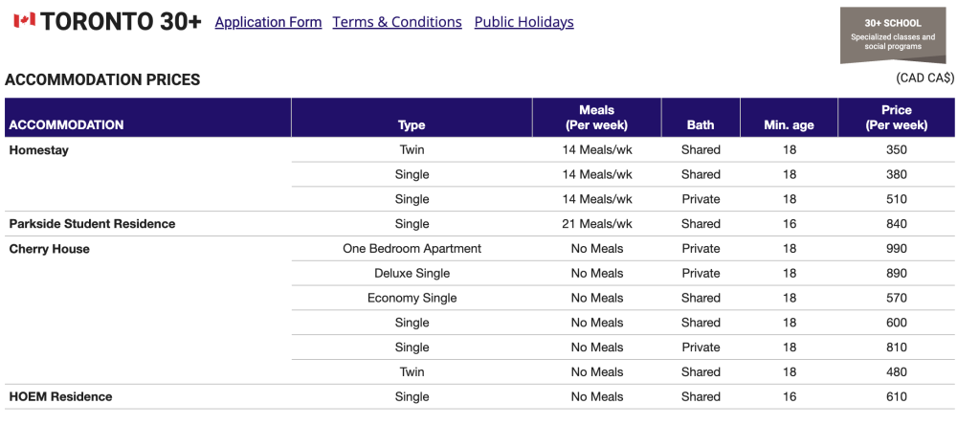Image resolution: width=980 pixels, height=426 pixels.
Task: Select the Homestay row label
Action: coord(38,150)
